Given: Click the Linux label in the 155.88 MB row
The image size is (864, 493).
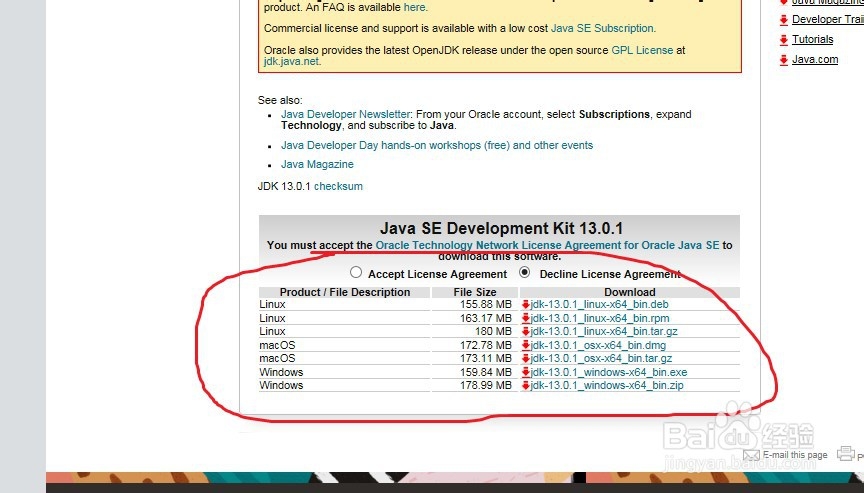Looking at the screenshot, I should coord(272,304).
